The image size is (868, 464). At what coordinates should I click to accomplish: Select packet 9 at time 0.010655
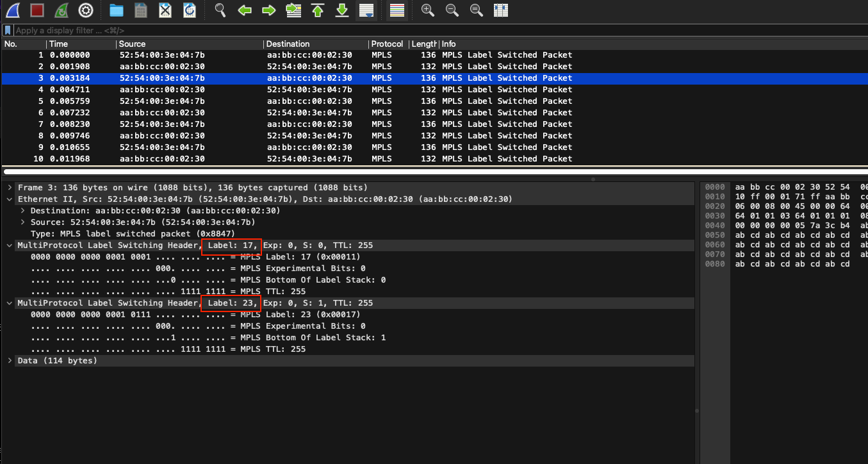434,147
